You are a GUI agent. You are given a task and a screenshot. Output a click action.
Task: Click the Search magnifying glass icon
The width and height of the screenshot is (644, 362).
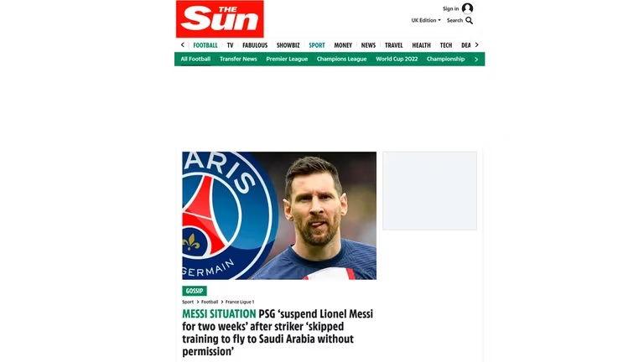469,20
